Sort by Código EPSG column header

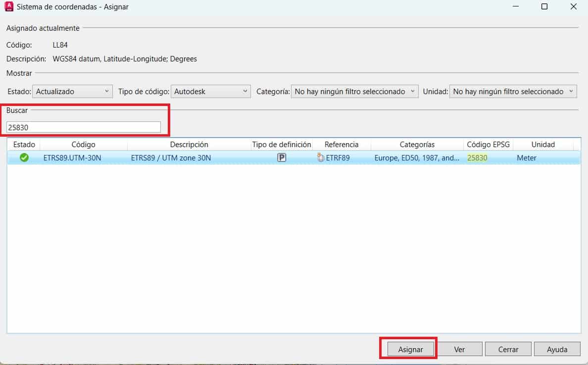click(488, 145)
